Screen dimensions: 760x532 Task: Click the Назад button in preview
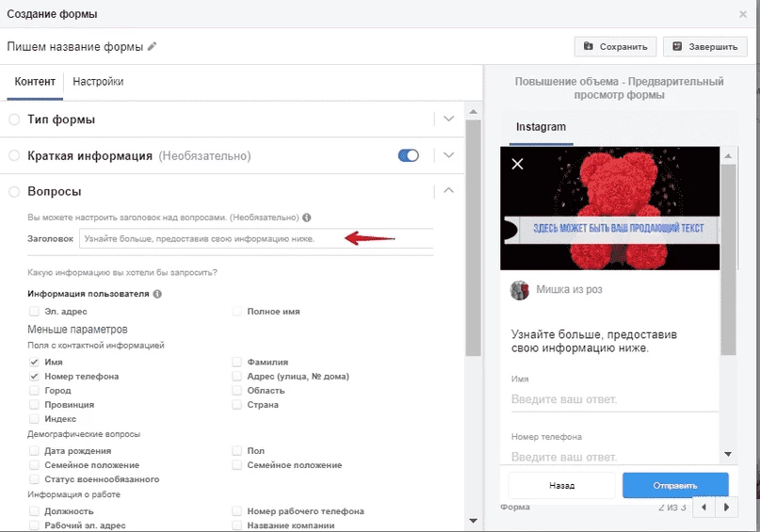coord(562,486)
